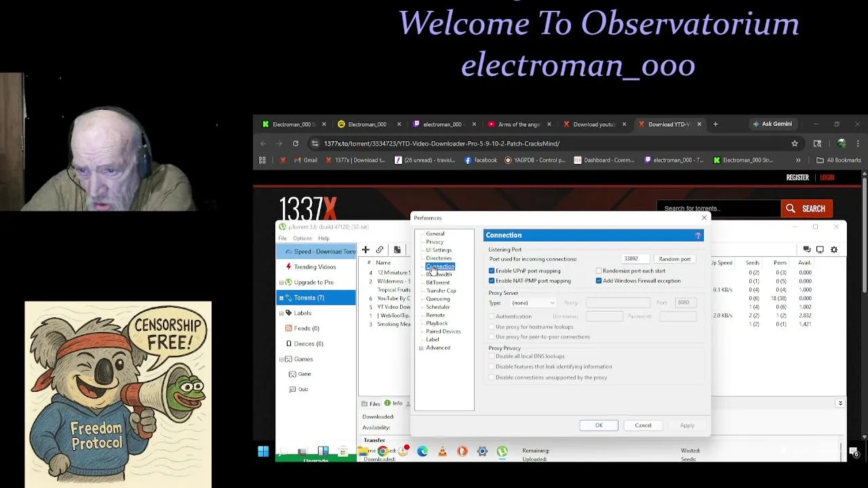868x488 pixels.
Task: Click the Ask Gemini button in Chrome
Action: coord(772,124)
